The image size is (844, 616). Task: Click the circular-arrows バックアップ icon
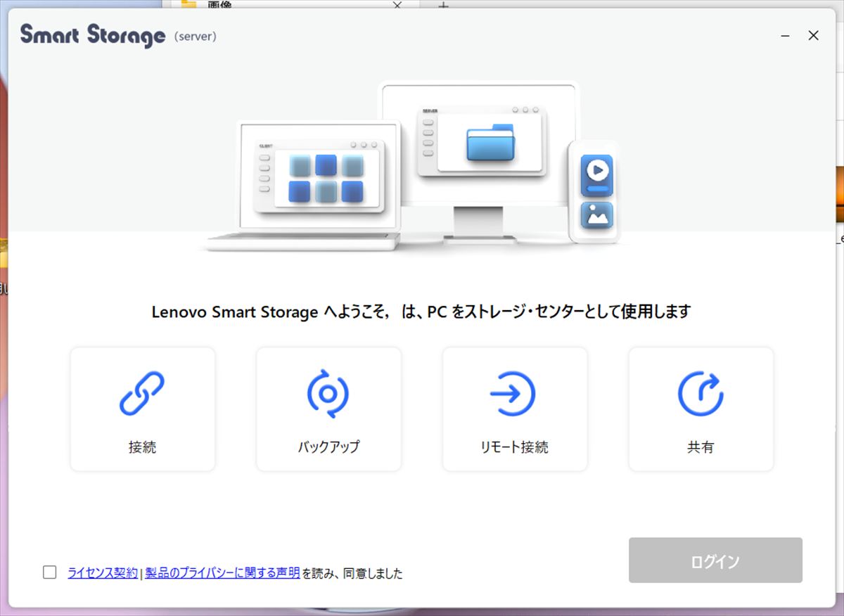pos(328,393)
